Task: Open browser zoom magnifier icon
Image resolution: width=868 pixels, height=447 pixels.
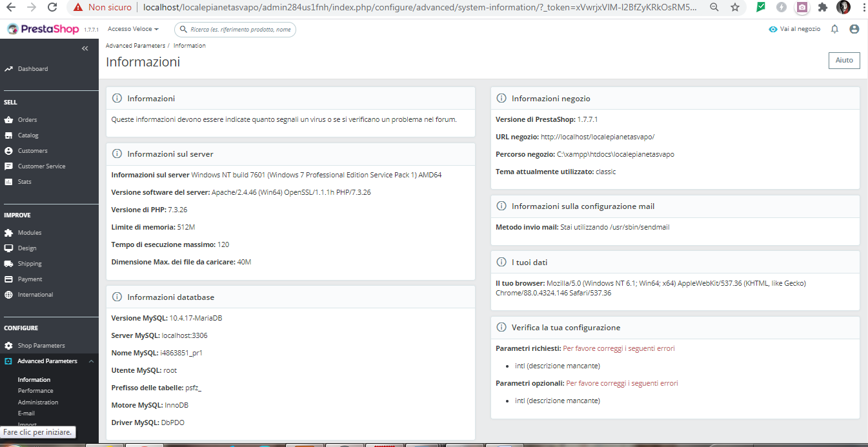Action: pyautogui.click(x=714, y=8)
